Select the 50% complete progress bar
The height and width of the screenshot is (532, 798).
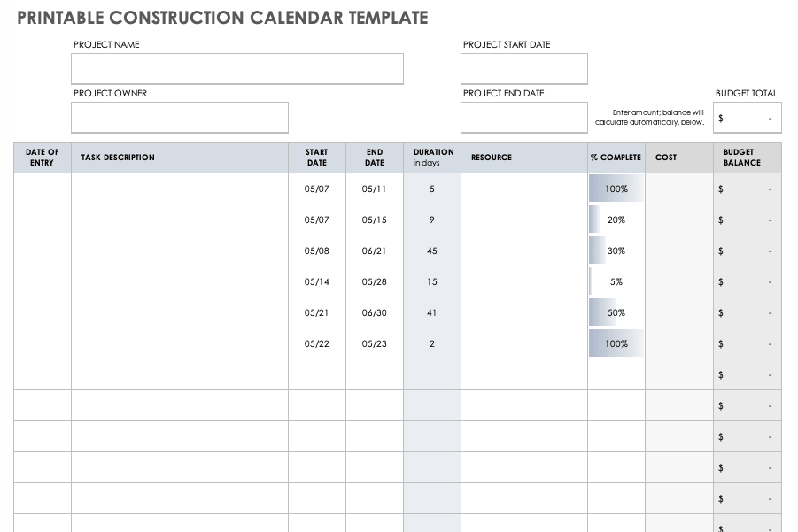(616, 312)
